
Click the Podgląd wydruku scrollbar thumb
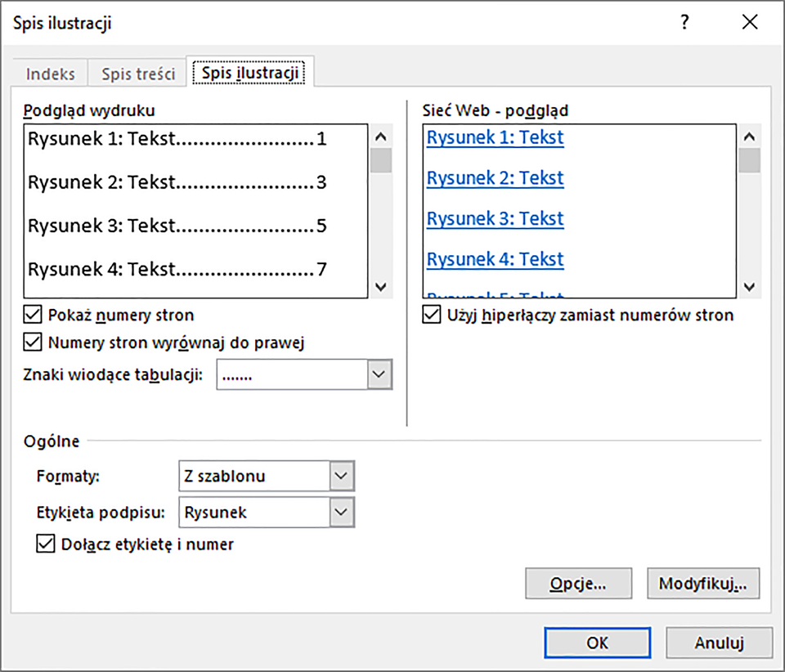tap(380, 160)
